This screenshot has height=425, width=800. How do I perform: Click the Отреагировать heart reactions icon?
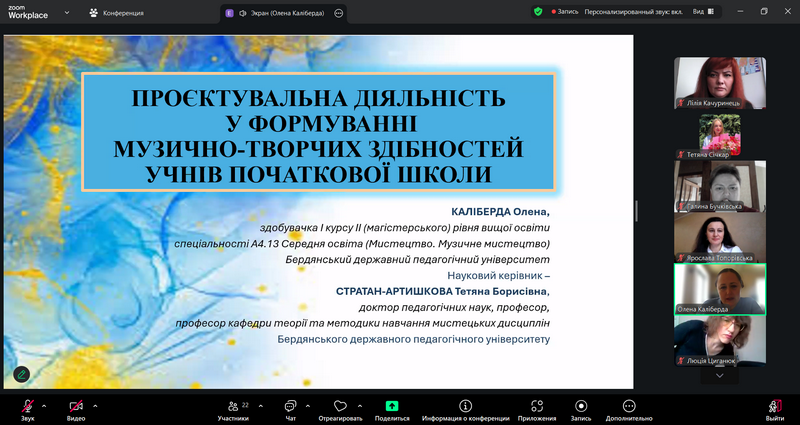(x=340, y=406)
